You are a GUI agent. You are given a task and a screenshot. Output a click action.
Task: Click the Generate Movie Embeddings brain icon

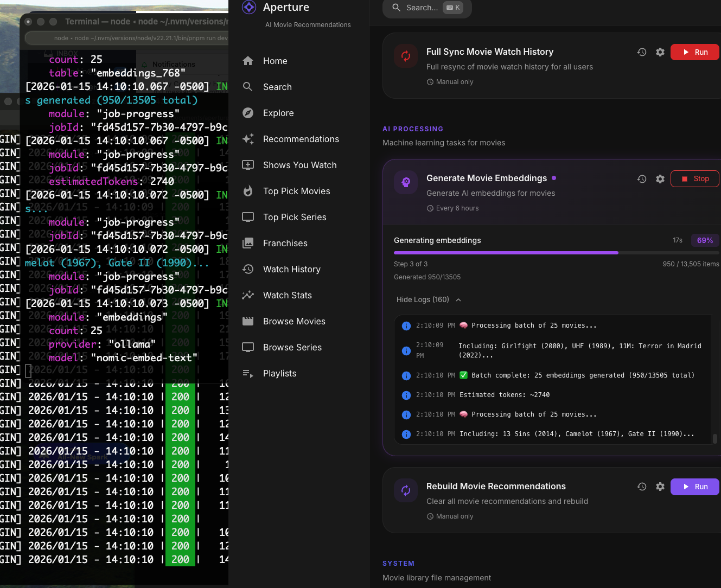click(406, 182)
